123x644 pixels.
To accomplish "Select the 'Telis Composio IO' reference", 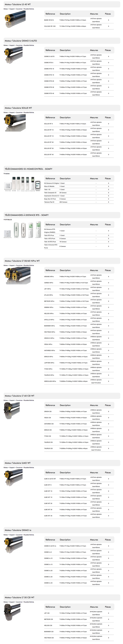I will [x=50, y=193].
